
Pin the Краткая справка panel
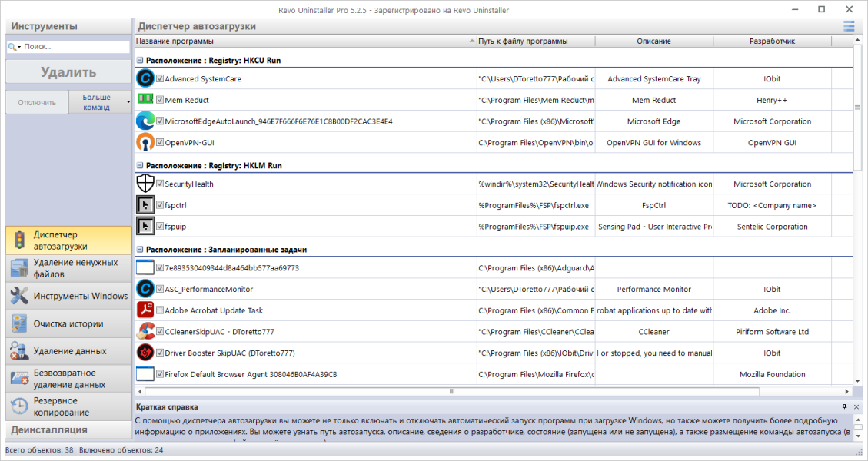[x=845, y=406]
